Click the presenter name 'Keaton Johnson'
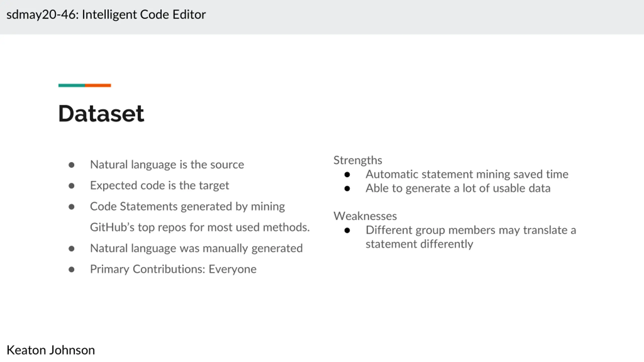Screen dimensions: 644x362 51,350
